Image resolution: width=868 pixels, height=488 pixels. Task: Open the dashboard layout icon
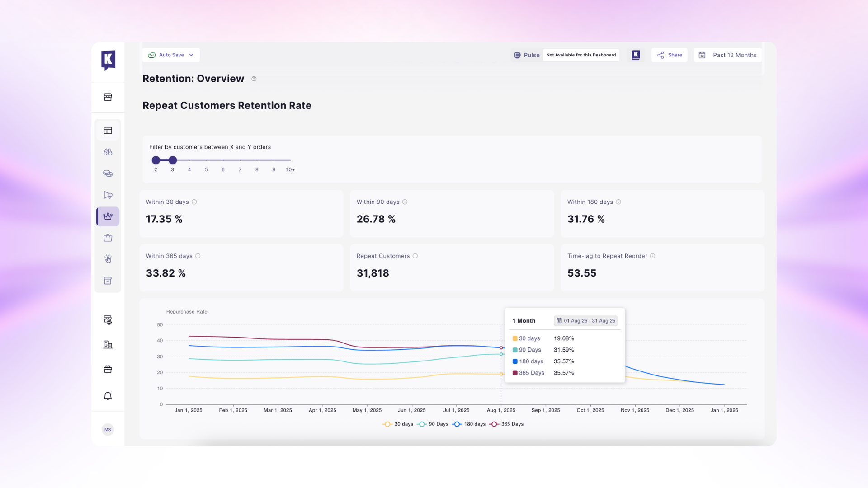pyautogui.click(x=108, y=131)
